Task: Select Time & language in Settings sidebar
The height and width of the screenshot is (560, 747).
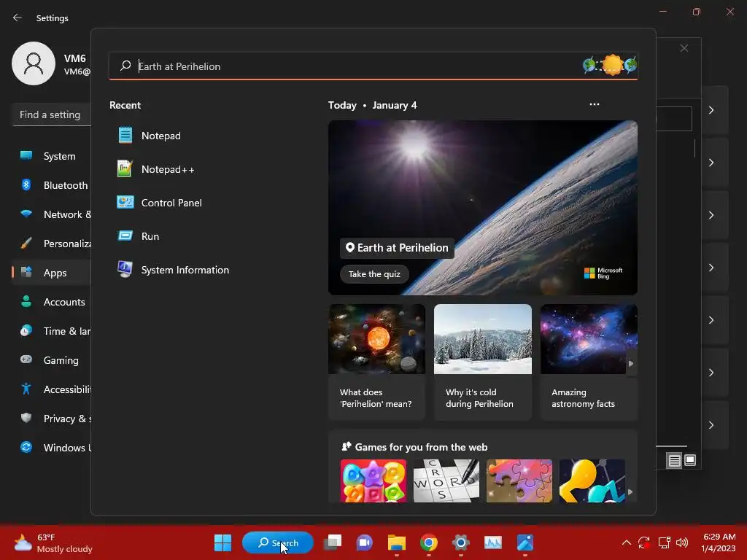Action: 52,331
